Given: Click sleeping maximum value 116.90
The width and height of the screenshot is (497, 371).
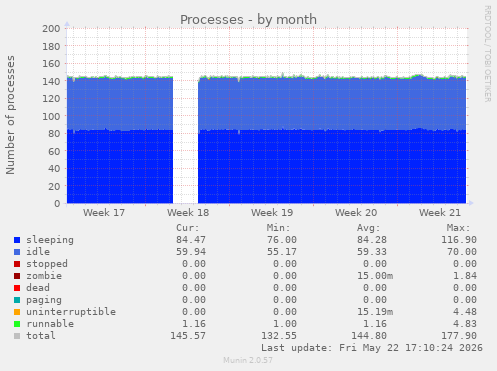Looking at the screenshot, I should [x=459, y=240].
